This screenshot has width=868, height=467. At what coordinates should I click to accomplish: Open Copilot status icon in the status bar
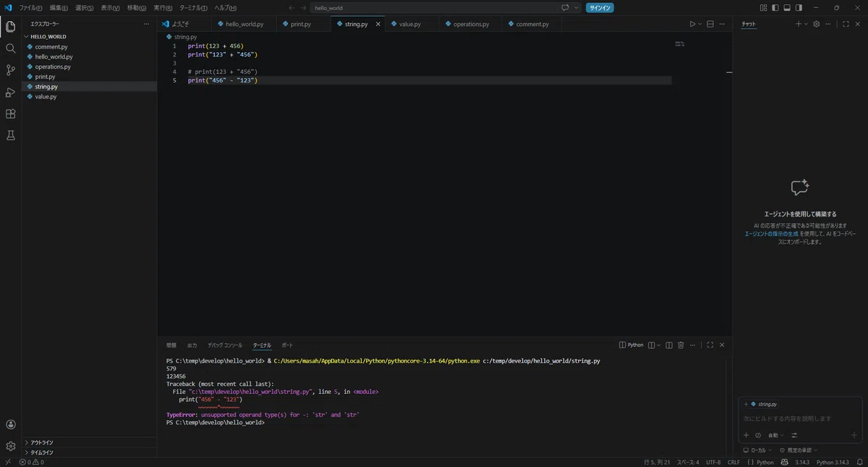tap(785, 462)
